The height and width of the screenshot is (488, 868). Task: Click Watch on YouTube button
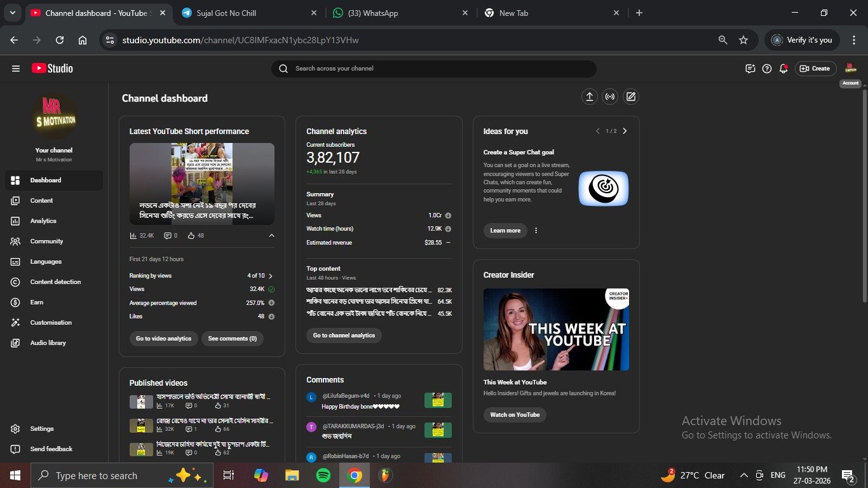tap(515, 415)
